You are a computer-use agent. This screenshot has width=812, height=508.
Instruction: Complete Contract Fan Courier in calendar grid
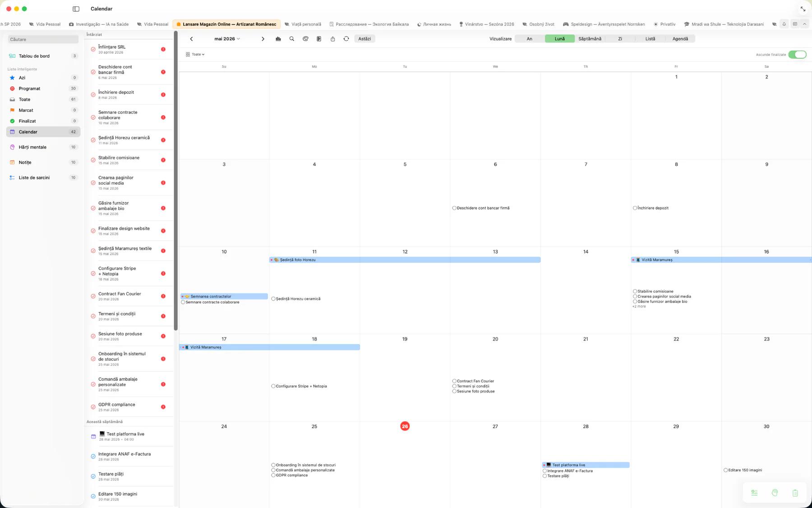coord(454,381)
